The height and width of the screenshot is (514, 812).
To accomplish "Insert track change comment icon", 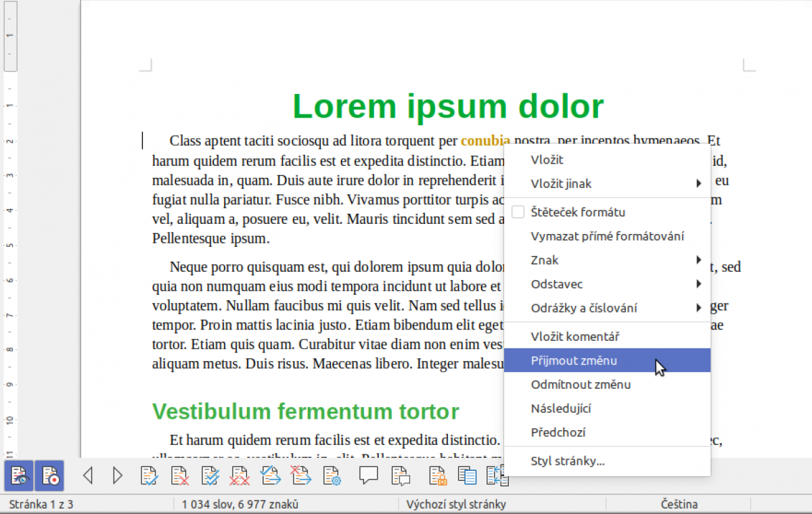I will coord(401,475).
